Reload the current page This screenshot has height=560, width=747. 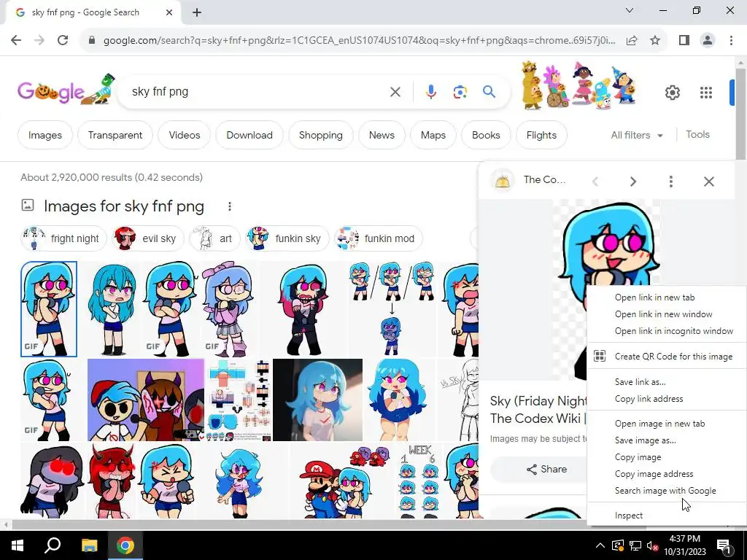coord(63,41)
